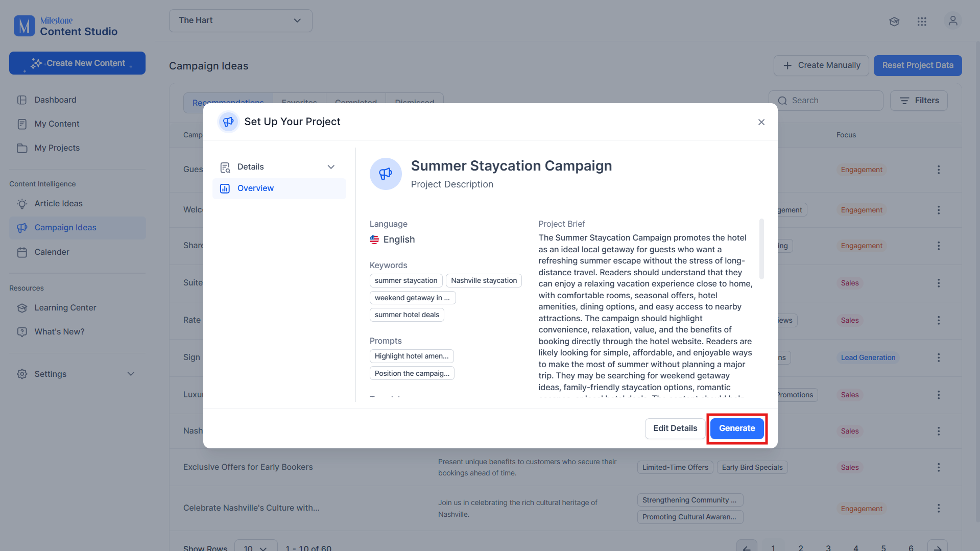Select the 'weekend getaway in ...' keyword tag
This screenshot has width=980, height=551.
pyautogui.click(x=413, y=298)
